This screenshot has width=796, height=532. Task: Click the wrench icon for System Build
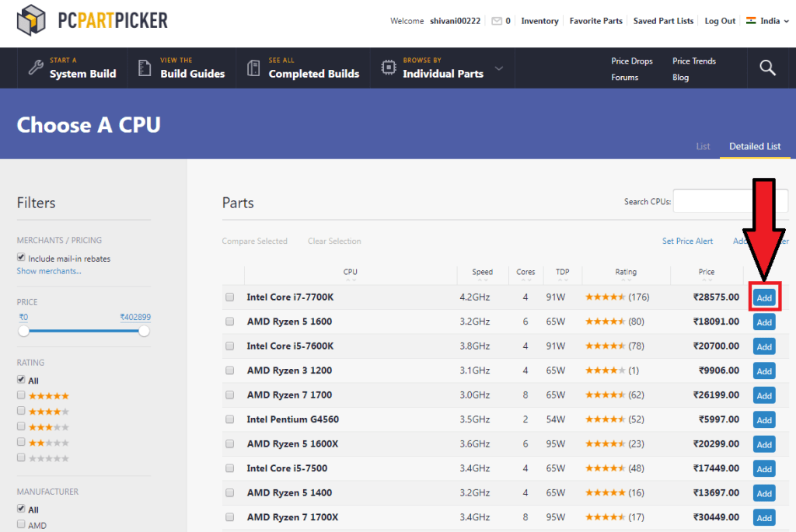click(x=36, y=68)
